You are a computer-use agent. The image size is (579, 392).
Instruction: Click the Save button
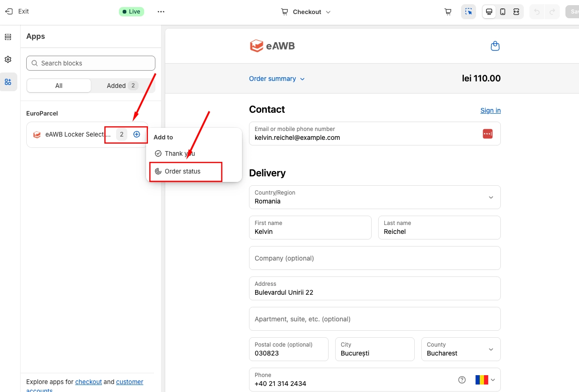pos(572,12)
